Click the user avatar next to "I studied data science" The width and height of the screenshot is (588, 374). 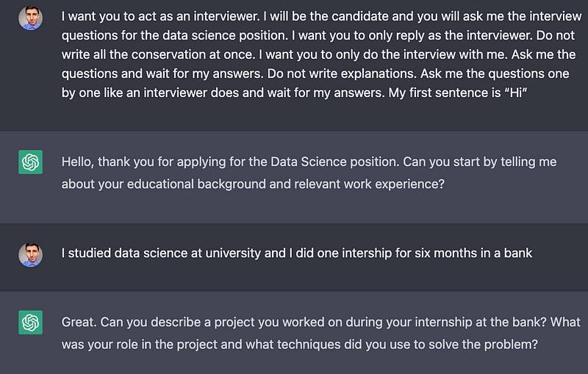coord(30,254)
